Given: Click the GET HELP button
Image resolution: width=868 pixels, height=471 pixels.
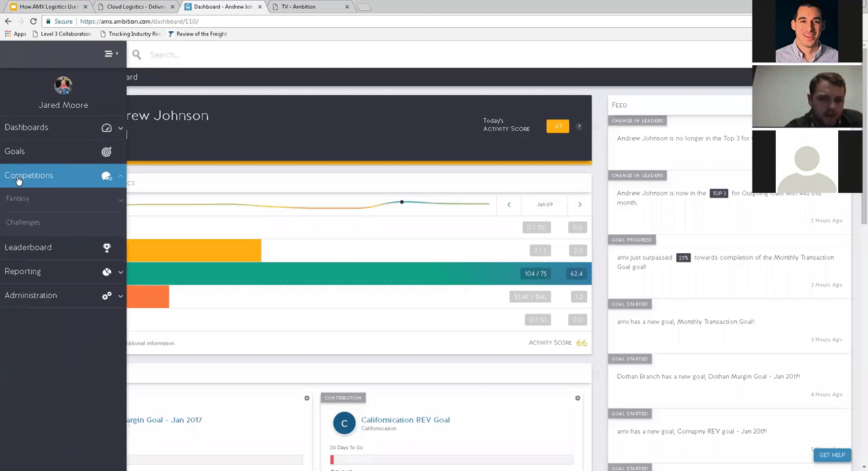Looking at the screenshot, I should click(x=831, y=455).
